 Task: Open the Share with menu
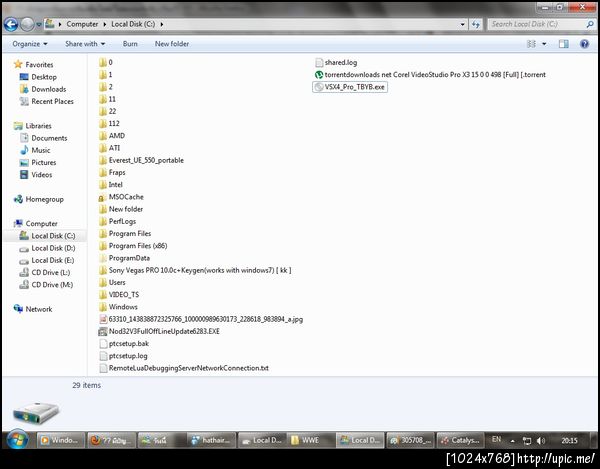coord(85,44)
